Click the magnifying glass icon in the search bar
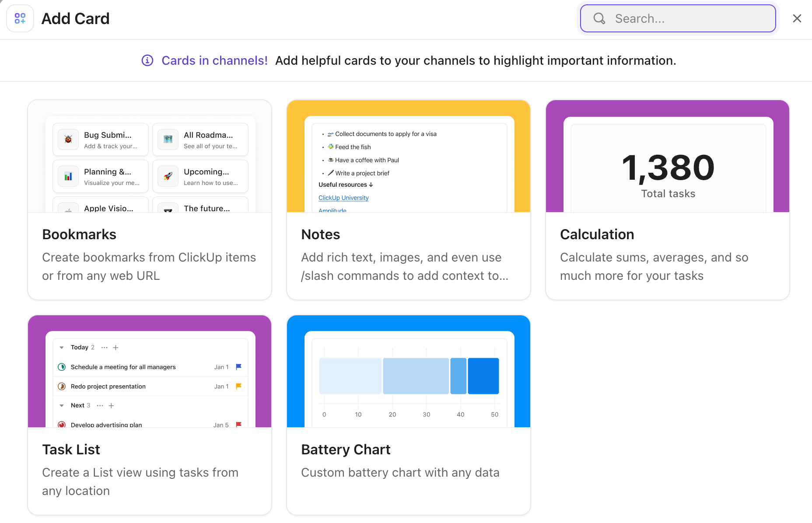The width and height of the screenshot is (812, 523). tap(599, 18)
